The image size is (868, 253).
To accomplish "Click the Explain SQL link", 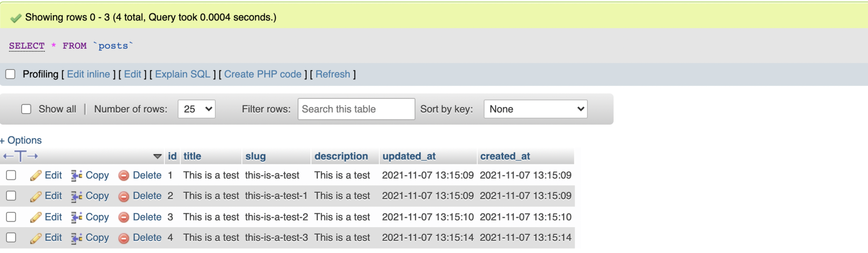I will pos(183,74).
